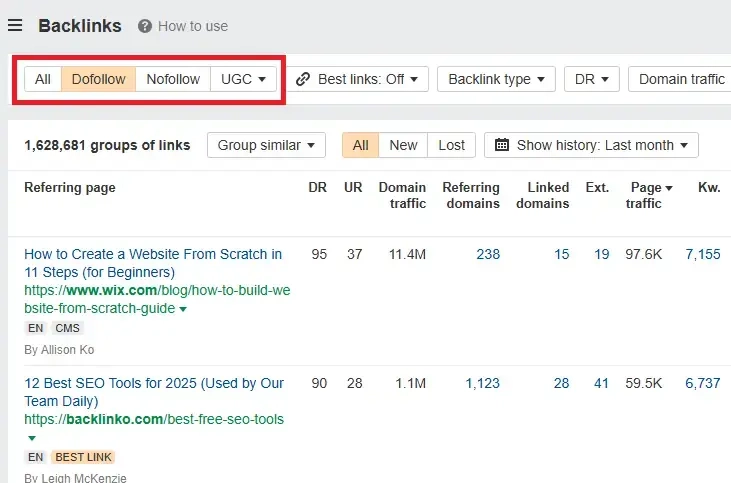Select the All link type filter
The width and height of the screenshot is (731, 483).
coord(43,79)
